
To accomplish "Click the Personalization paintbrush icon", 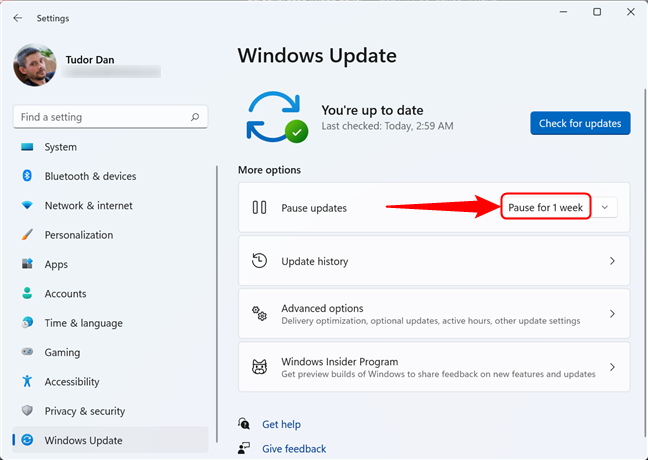I will click(27, 235).
